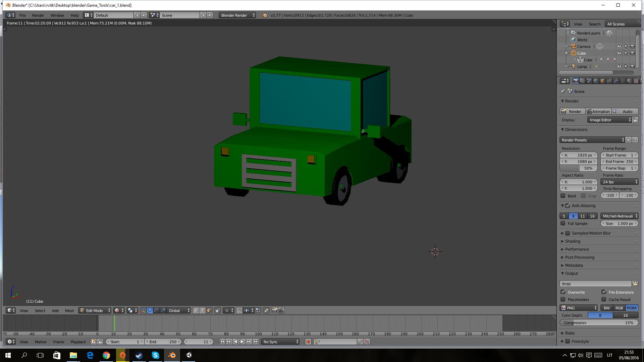This screenshot has width=644, height=362.
Task: Open the Blender Render engine dropdown
Action: point(237,15)
